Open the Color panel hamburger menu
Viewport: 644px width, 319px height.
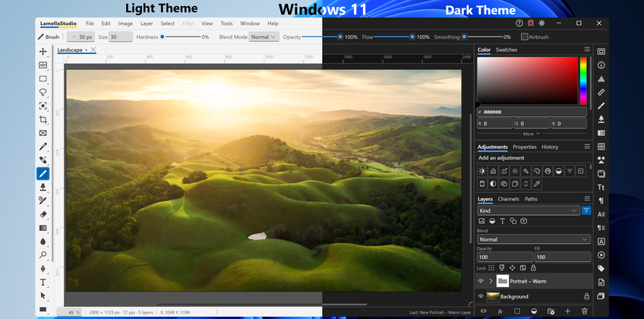[x=587, y=49]
